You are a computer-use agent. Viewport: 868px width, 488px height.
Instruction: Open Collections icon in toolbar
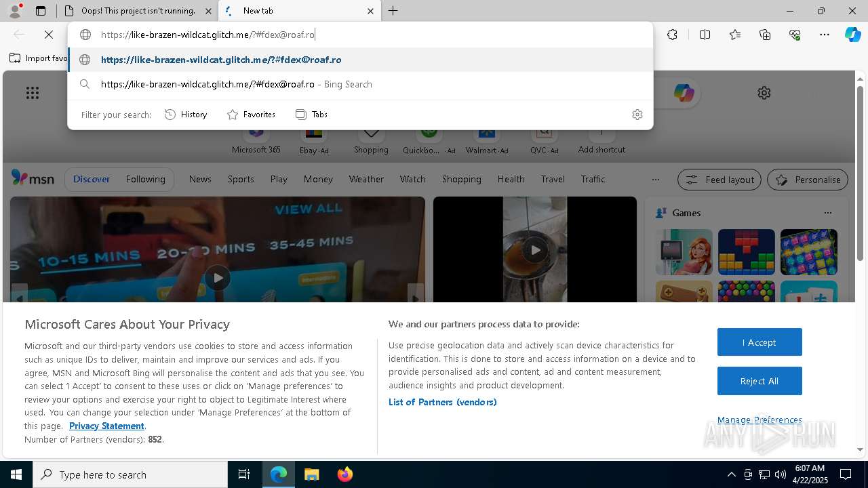(x=765, y=35)
